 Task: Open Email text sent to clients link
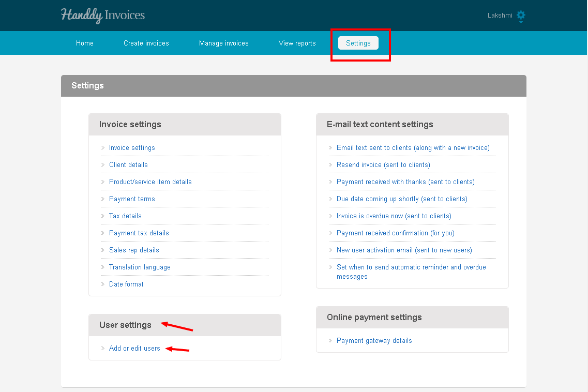pos(413,148)
